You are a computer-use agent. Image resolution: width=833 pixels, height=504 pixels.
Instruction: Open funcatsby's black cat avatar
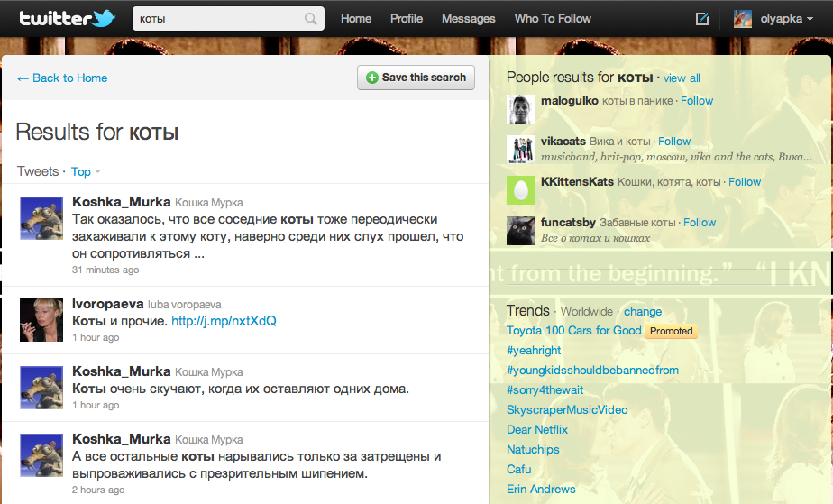(521, 231)
